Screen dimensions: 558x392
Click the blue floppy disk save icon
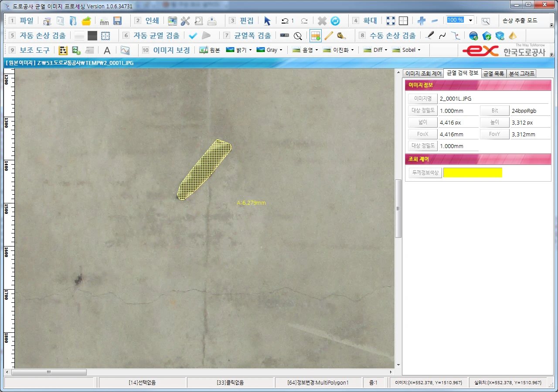(117, 21)
